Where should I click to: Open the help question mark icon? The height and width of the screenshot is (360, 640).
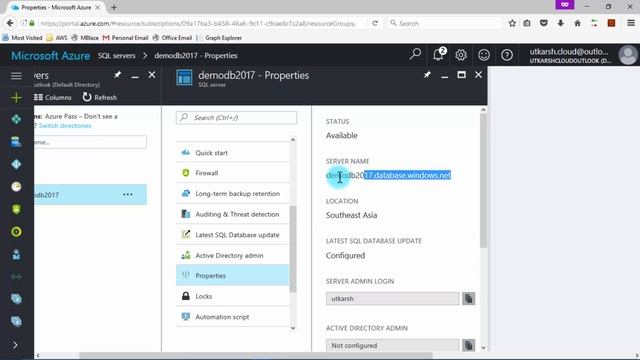pos(507,55)
